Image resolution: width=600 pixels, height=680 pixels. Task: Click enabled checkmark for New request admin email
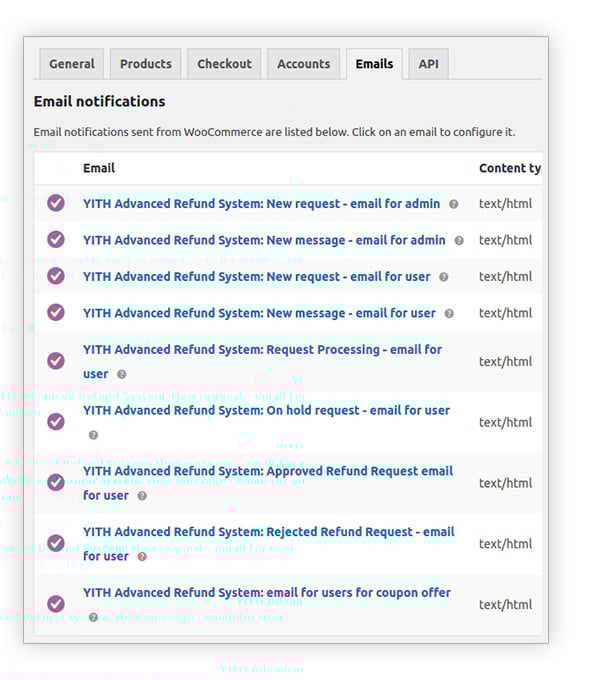[56, 203]
